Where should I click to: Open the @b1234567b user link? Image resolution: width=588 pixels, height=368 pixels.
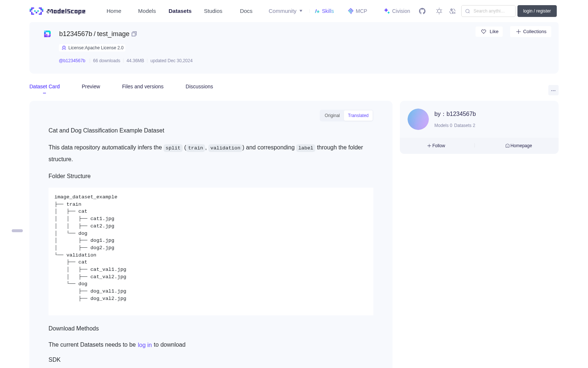(x=72, y=61)
